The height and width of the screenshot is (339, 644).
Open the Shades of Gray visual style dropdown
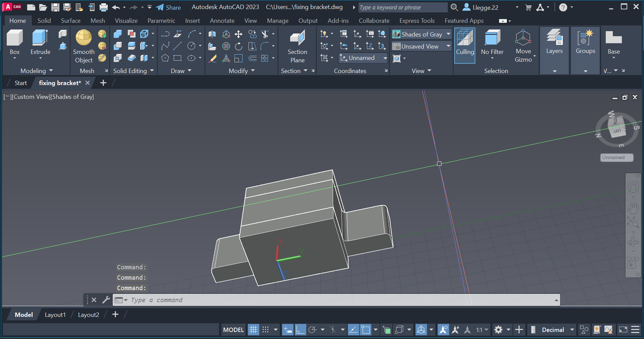[422, 34]
